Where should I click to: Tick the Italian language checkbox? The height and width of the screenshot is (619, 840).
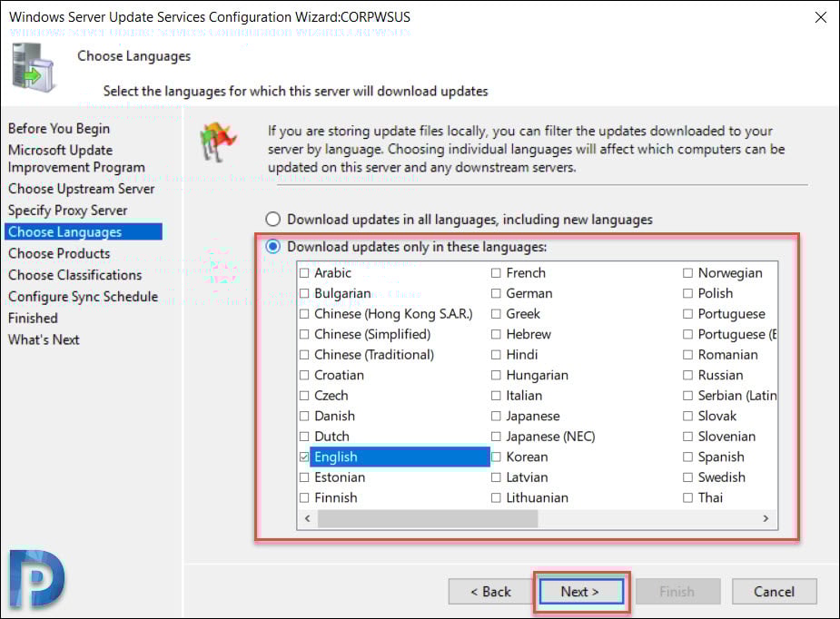(496, 395)
